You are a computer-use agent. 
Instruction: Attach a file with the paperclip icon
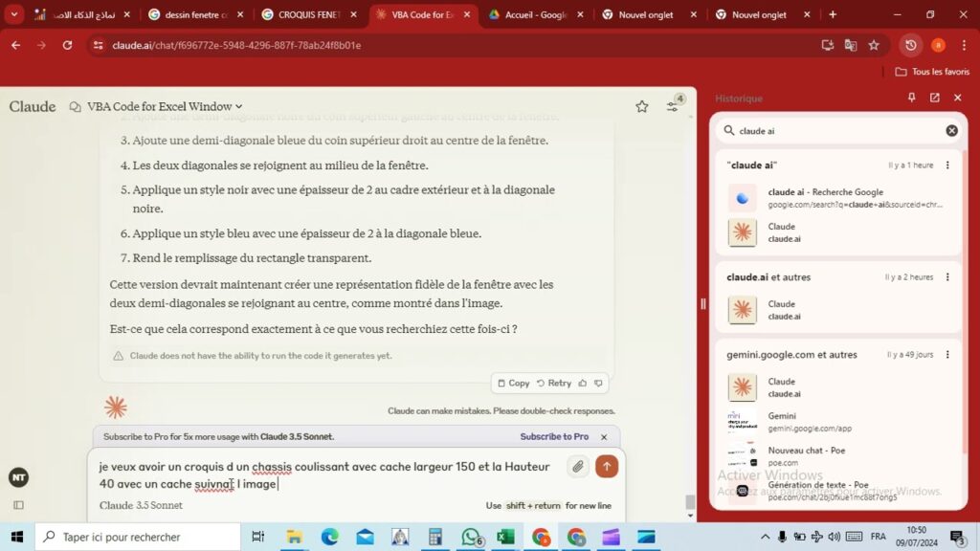578,467
